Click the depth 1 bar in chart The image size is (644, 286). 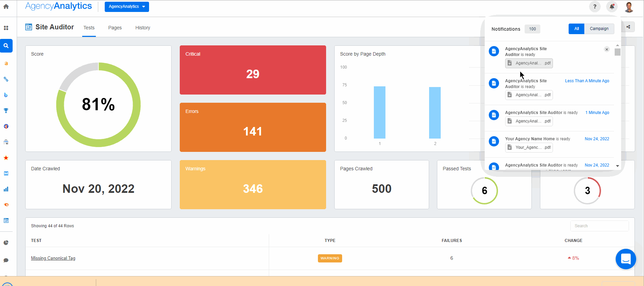(x=380, y=112)
